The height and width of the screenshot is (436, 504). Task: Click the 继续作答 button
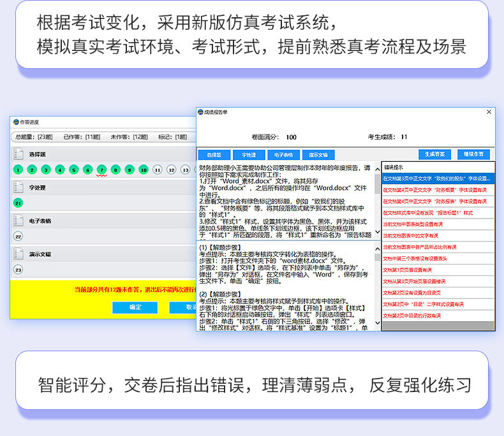473,154
